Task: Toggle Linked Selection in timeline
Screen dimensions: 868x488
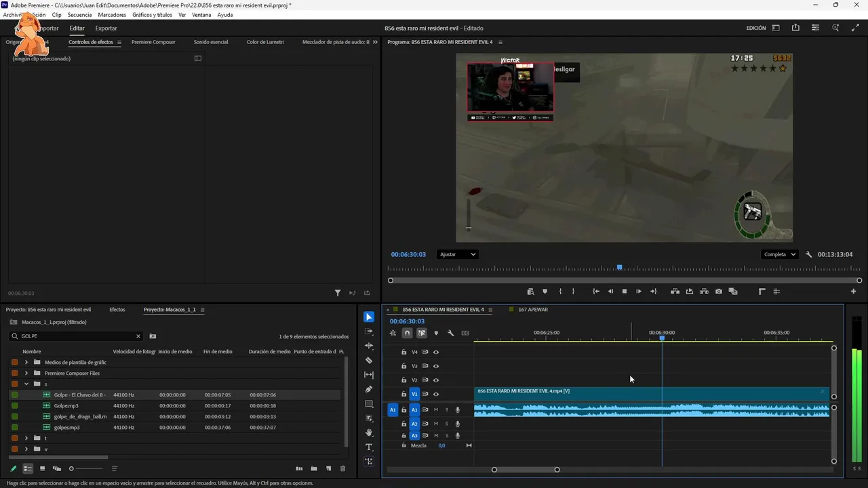Action: coord(422,333)
